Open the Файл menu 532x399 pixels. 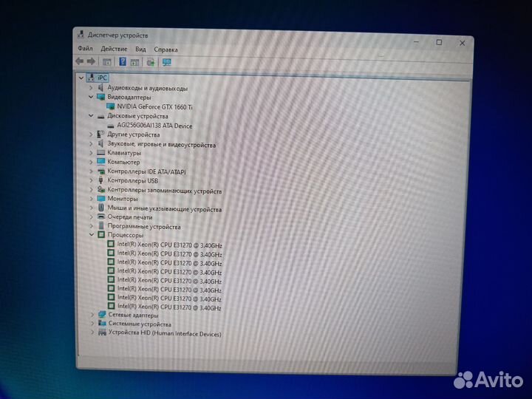click(85, 48)
